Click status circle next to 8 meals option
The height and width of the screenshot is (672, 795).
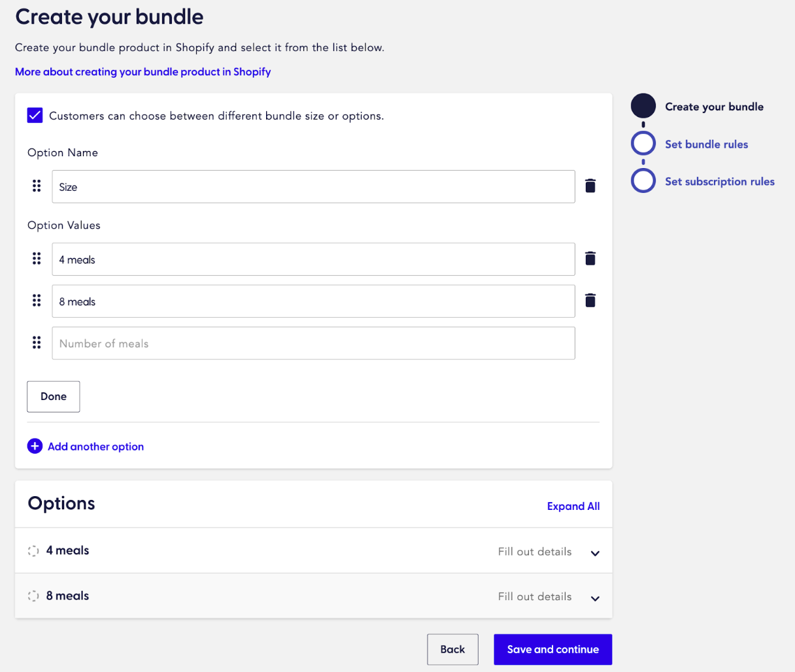pyautogui.click(x=33, y=596)
